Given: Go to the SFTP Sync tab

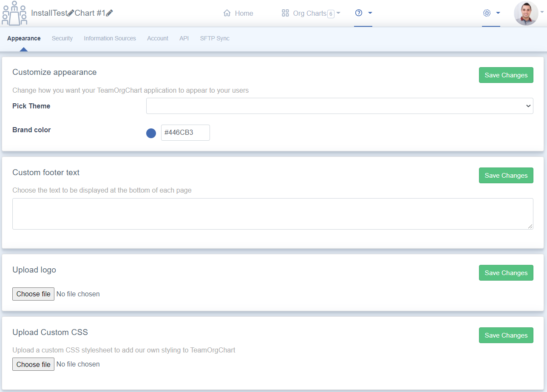Looking at the screenshot, I should [x=215, y=38].
